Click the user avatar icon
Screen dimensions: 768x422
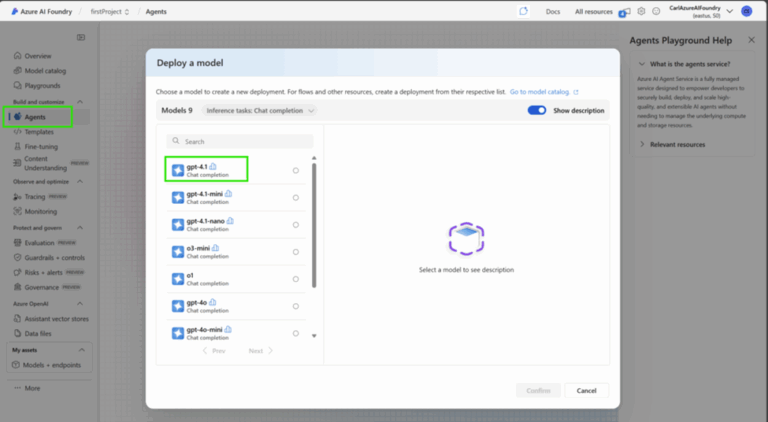point(746,11)
